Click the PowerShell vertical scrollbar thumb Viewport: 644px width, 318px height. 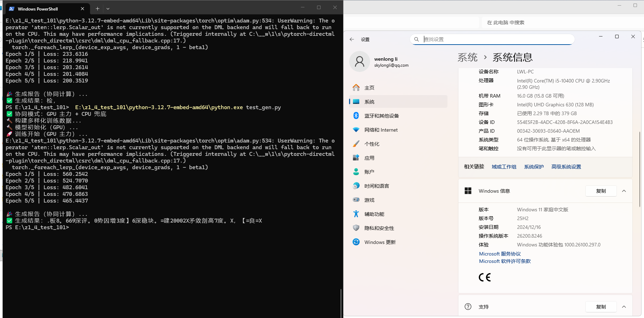(341, 303)
